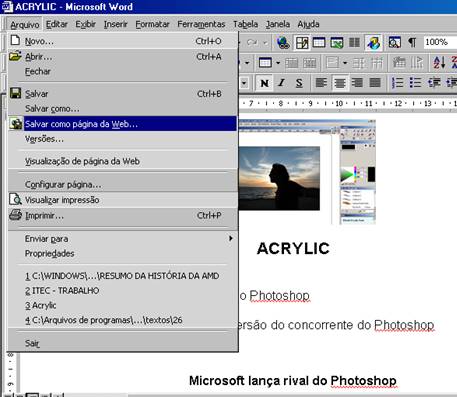Choose Novo... in the Arquivo menu
Screen dimensions: 457x397
tap(123, 41)
